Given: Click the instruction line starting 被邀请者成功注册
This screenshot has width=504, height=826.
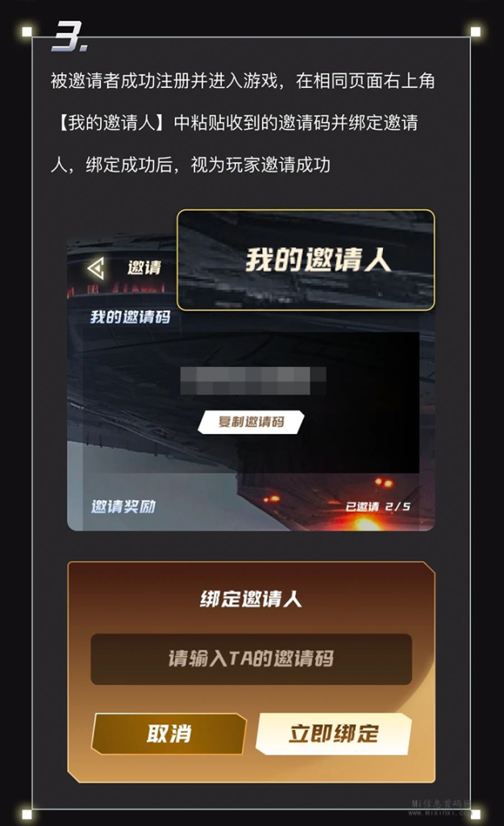Looking at the screenshot, I should click(243, 81).
